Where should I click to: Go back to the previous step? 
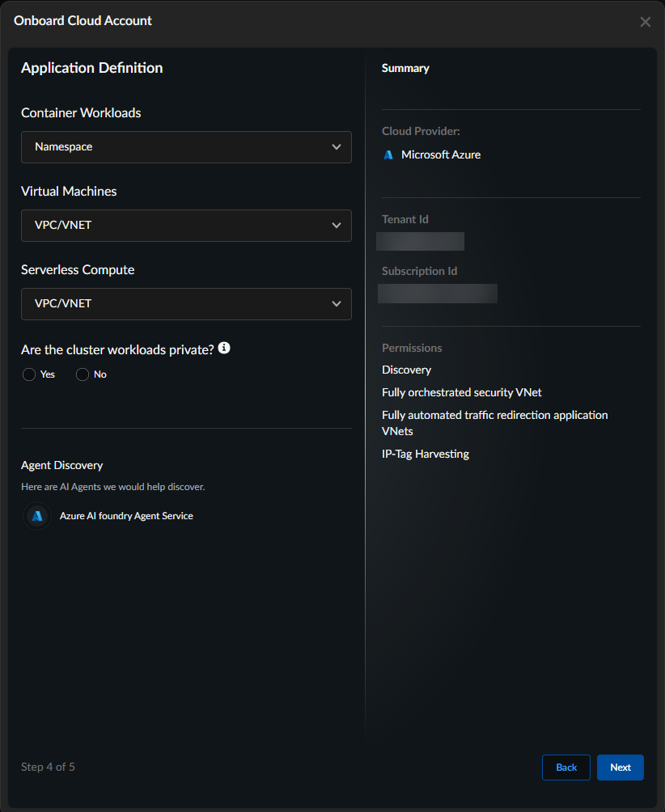[566, 768]
